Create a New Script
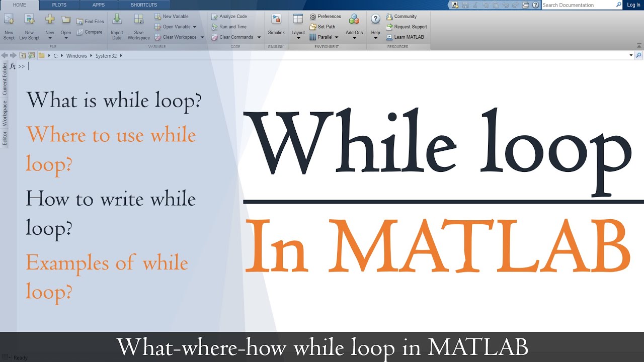This screenshot has height=362, width=644. (9, 27)
